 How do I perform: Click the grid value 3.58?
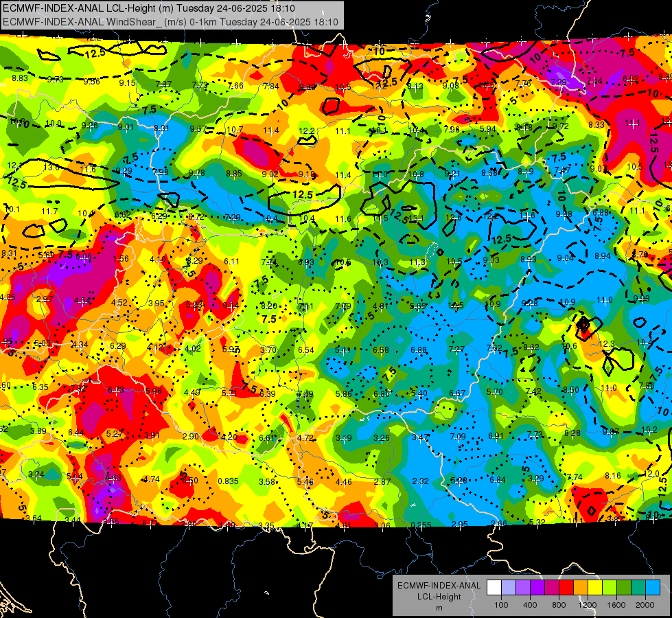pos(266,482)
